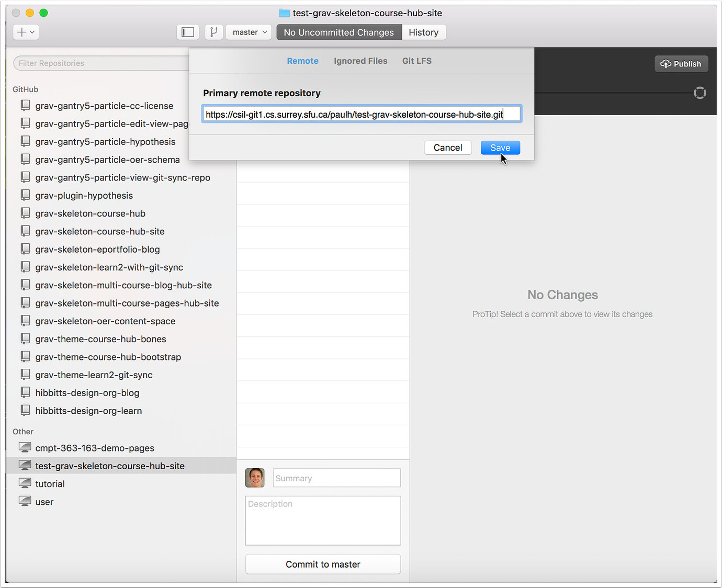Screen dimensions: 722x588
Task: Click the sync icon near Publish
Action: click(x=700, y=93)
